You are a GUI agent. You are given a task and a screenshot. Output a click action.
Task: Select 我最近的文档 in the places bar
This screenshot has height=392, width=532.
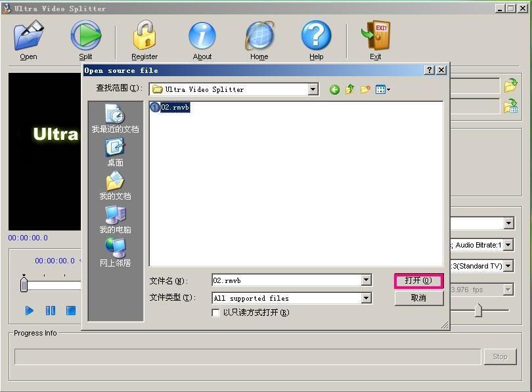coord(115,119)
